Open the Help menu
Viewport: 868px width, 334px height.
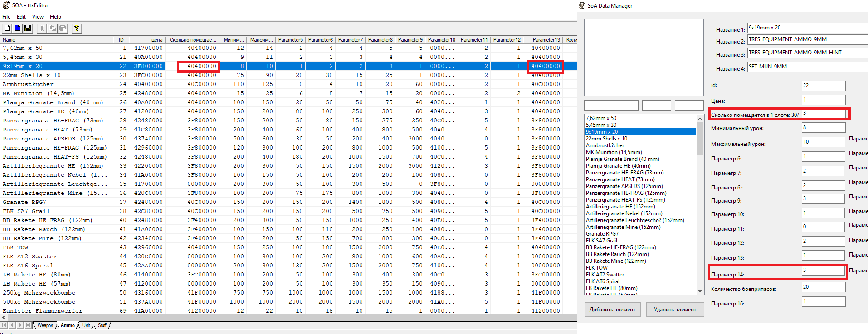coord(55,17)
